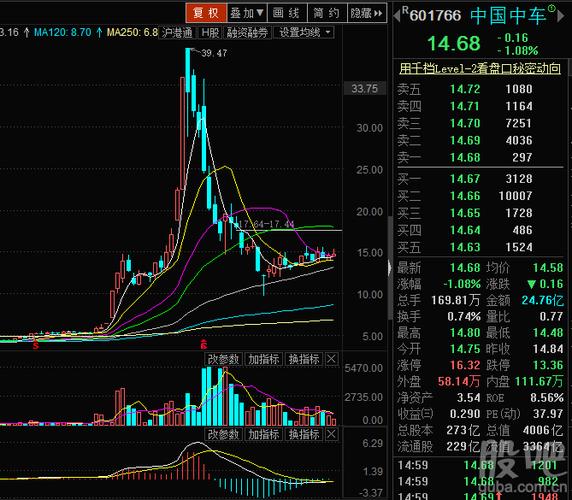Toggle the 复权 price adjustment button

206,13
